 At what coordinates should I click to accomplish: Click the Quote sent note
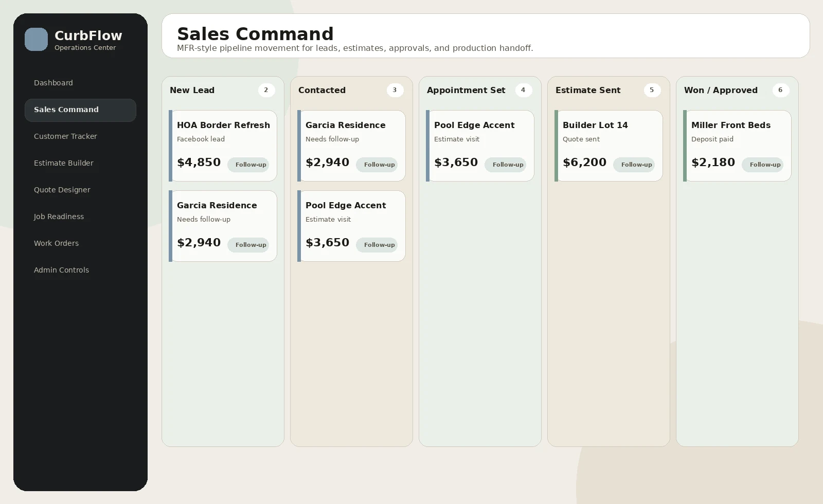click(x=581, y=139)
